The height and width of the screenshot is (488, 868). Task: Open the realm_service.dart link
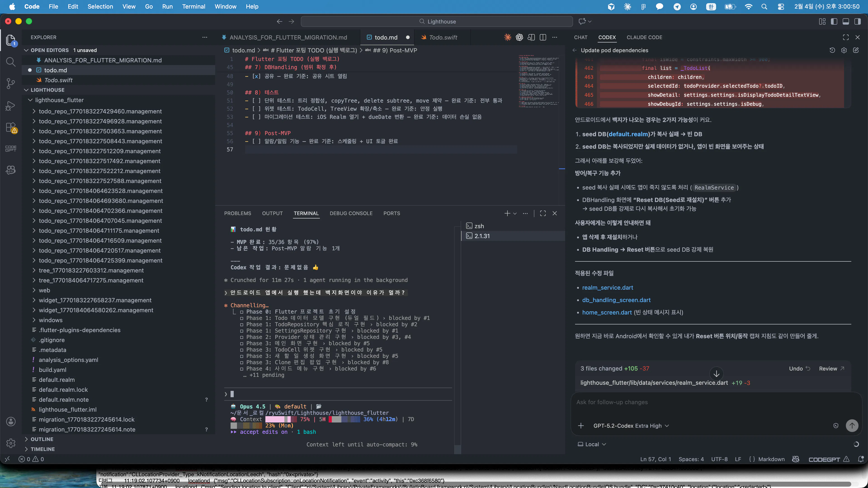[x=607, y=288]
